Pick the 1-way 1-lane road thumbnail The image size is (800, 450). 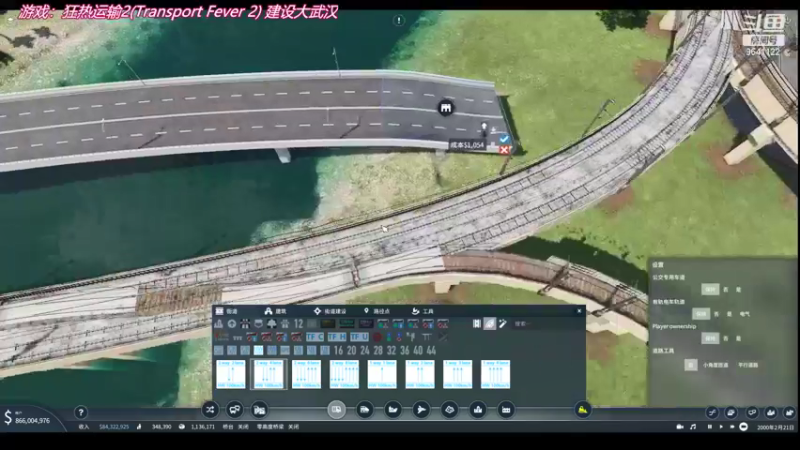382,374
